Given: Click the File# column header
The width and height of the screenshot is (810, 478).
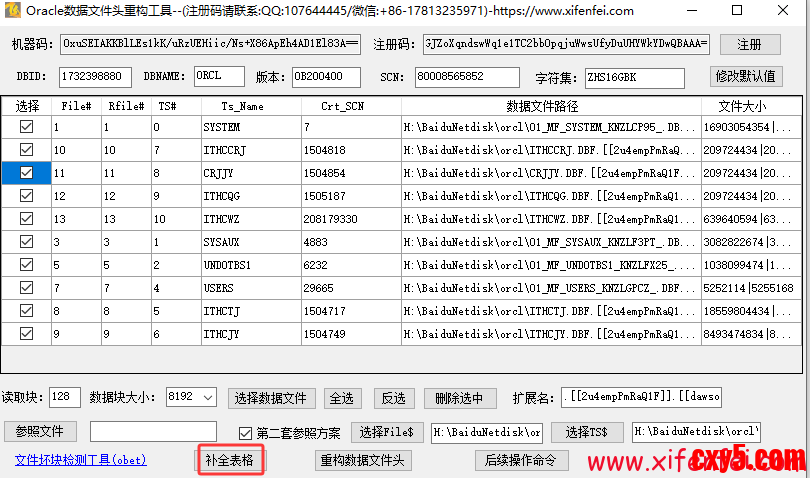Looking at the screenshot, I should (x=76, y=106).
